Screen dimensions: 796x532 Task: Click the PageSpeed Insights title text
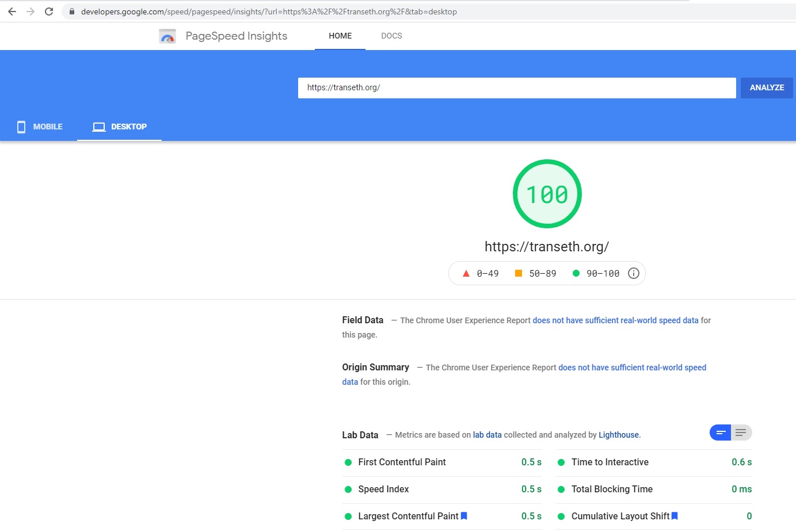[237, 36]
